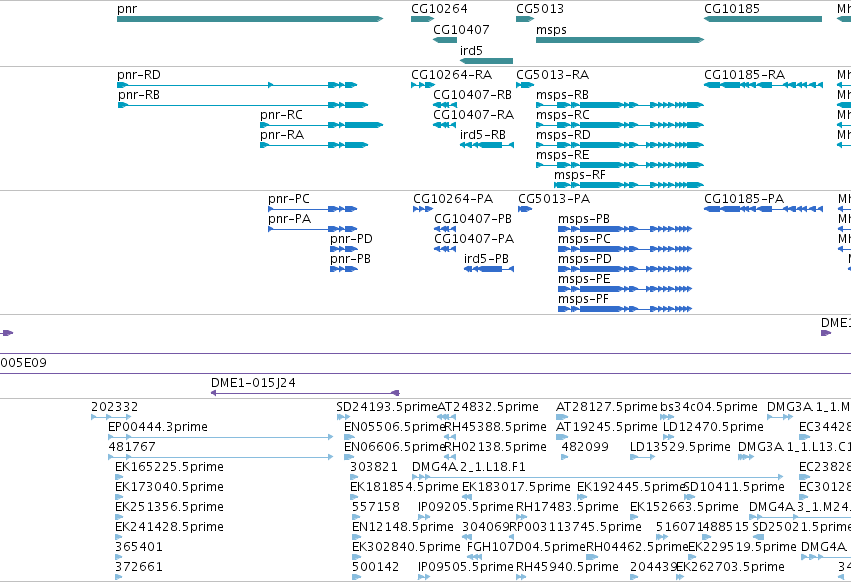Open the 481767 EST label

click(x=132, y=447)
